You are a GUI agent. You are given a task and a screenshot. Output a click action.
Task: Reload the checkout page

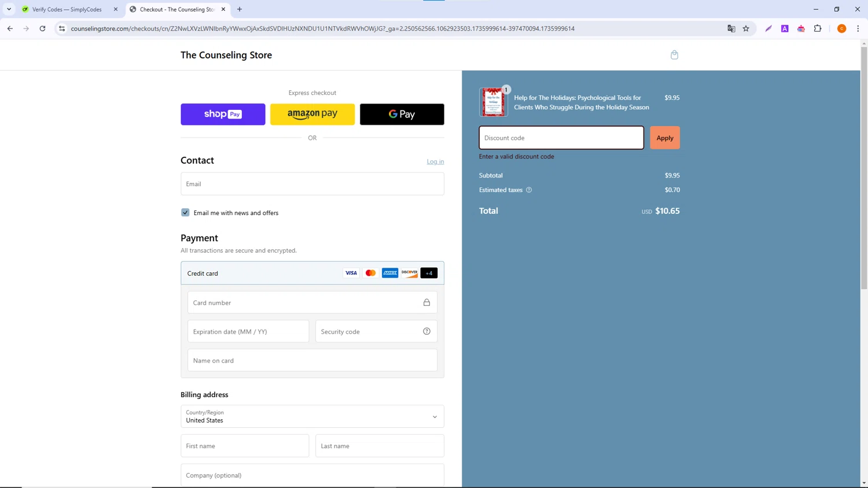[42, 28]
